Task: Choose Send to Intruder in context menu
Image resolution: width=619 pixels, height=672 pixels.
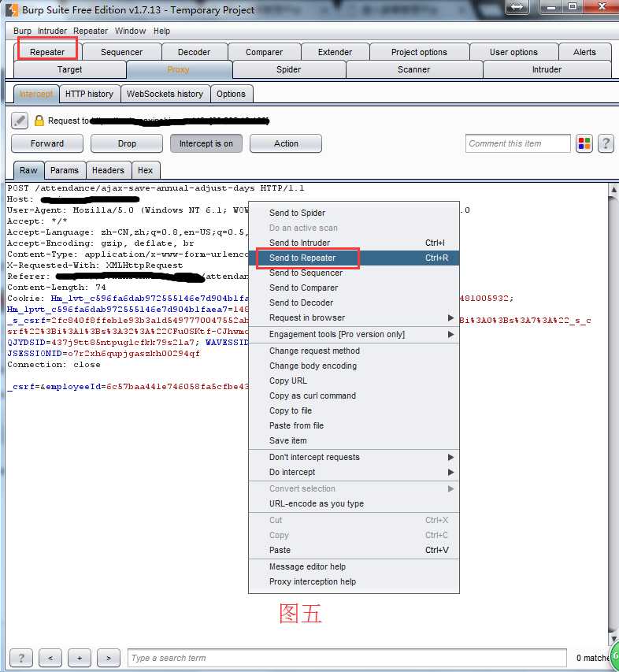Action: pyautogui.click(x=354, y=243)
